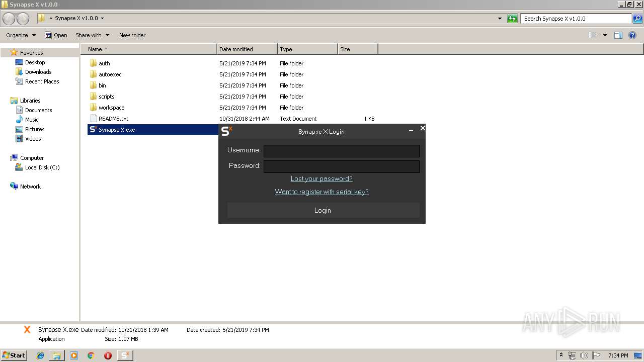The width and height of the screenshot is (644, 362).
Task: Open the Organize menu
Action: pos(21,35)
